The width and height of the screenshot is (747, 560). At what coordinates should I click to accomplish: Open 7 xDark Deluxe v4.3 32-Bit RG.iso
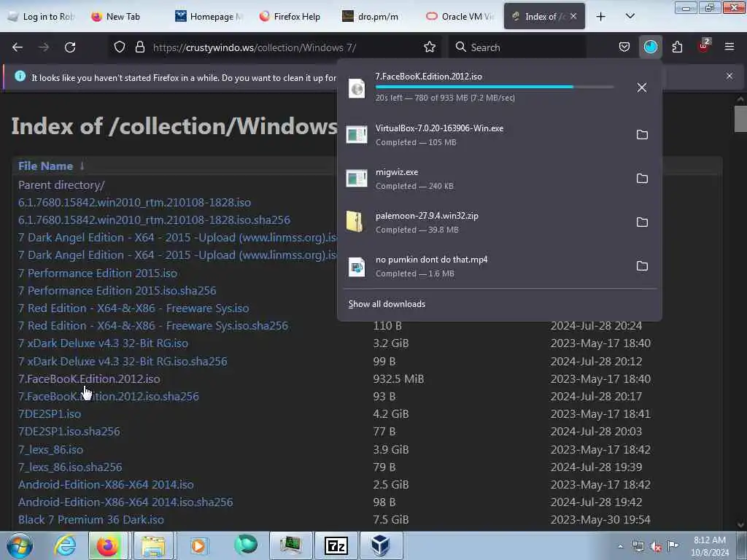103,343
